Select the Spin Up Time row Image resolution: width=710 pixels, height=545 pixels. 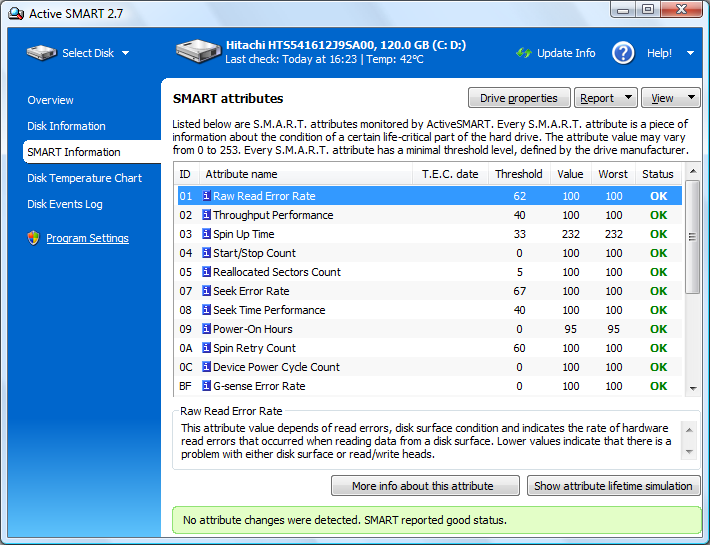(x=429, y=234)
